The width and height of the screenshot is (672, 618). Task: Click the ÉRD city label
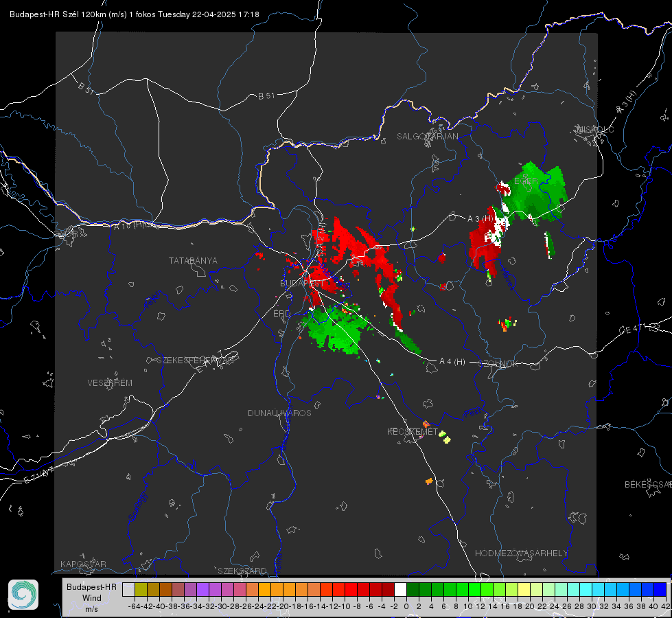tap(281, 314)
